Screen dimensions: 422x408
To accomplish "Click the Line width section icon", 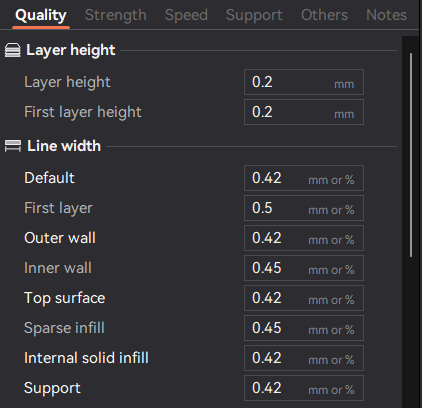I will click(x=13, y=146).
